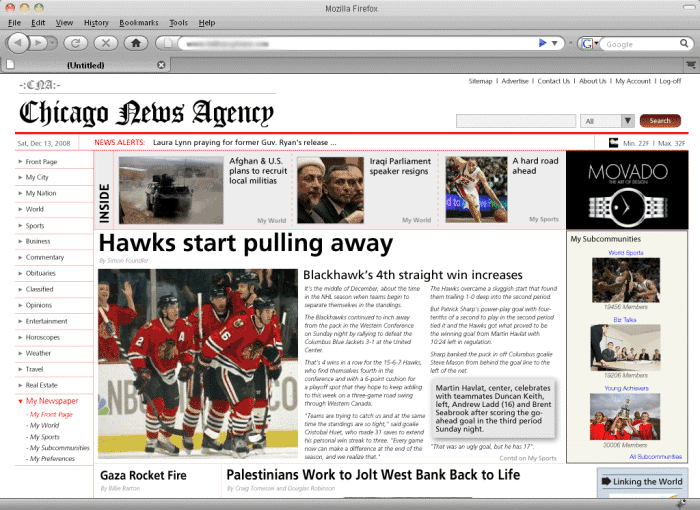Open the Biz Talks subcommunity image

point(625,348)
